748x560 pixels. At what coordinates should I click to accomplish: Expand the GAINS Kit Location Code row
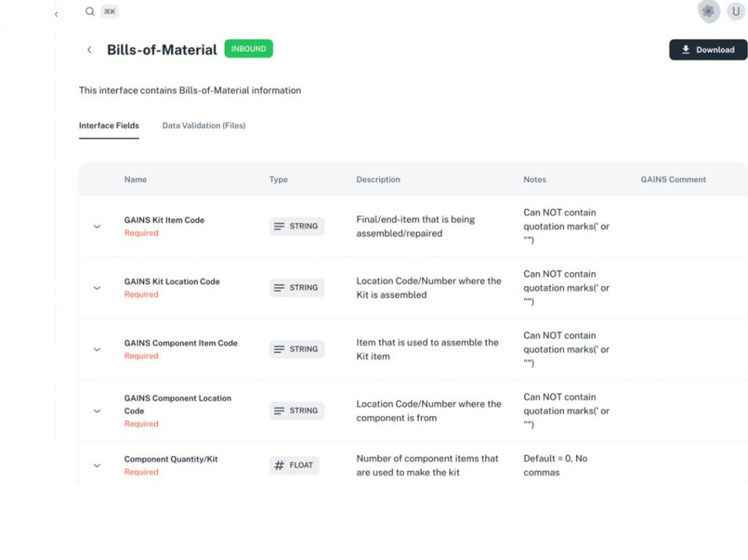(x=96, y=288)
